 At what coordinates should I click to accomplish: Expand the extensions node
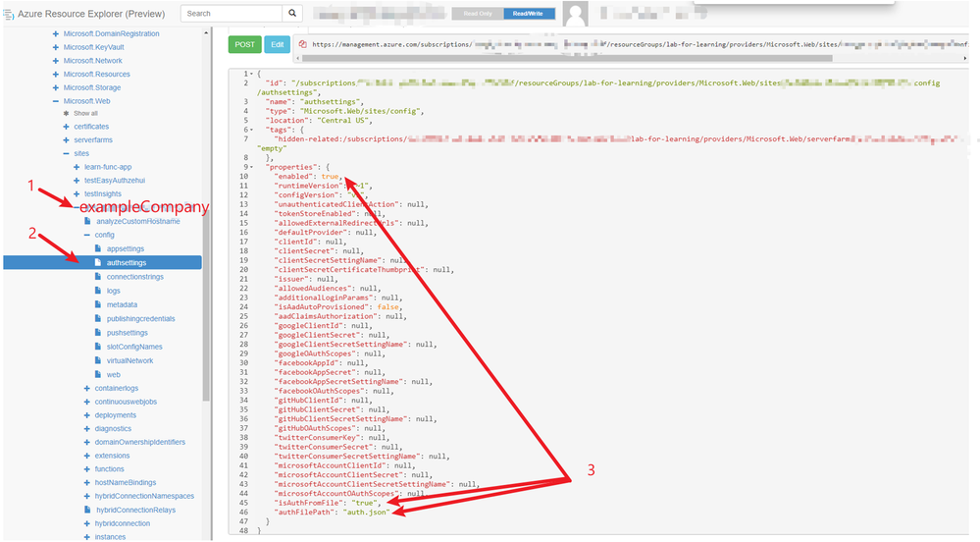pyautogui.click(x=87, y=456)
